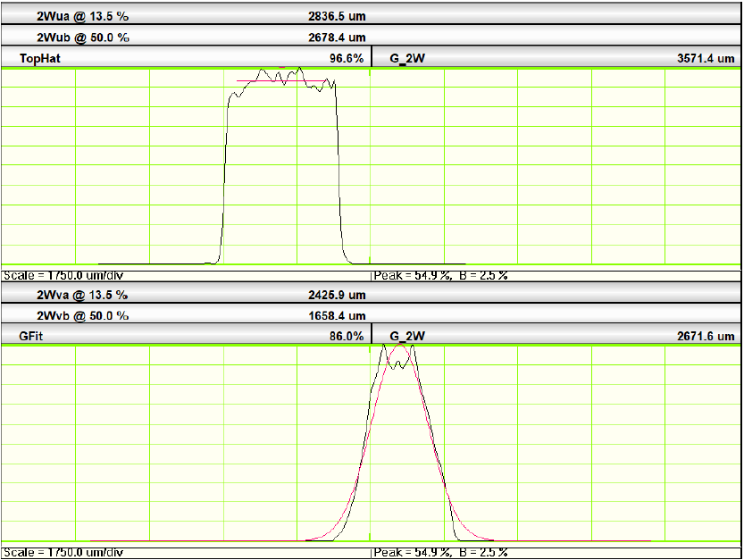
Task: Click the pink Gaussian fit curve peak
Action: coord(400,345)
